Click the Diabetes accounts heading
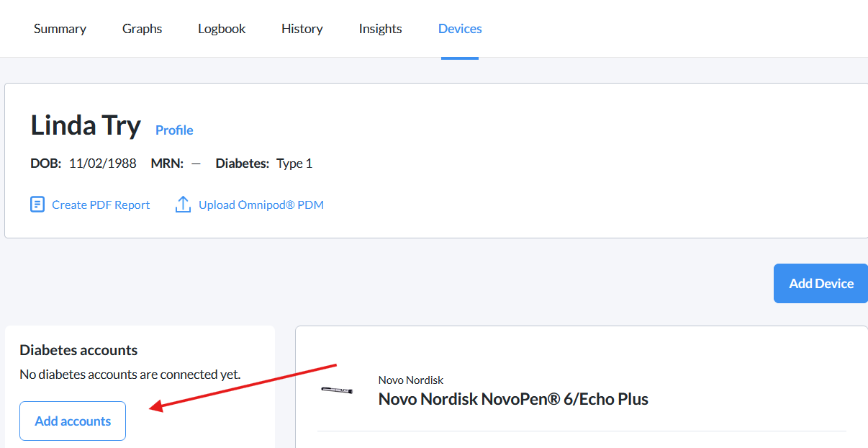868x448 pixels. 78,350
